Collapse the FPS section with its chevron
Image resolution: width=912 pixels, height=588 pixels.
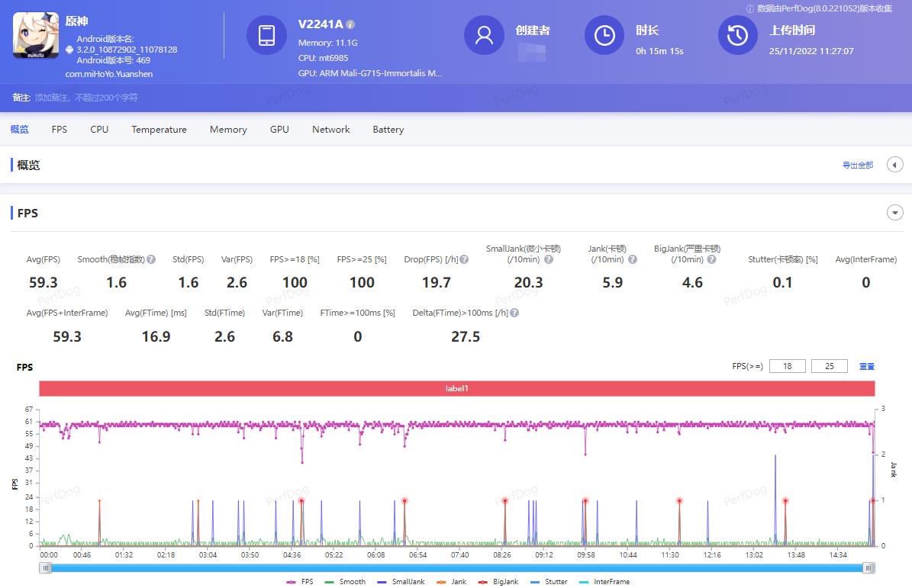[894, 212]
